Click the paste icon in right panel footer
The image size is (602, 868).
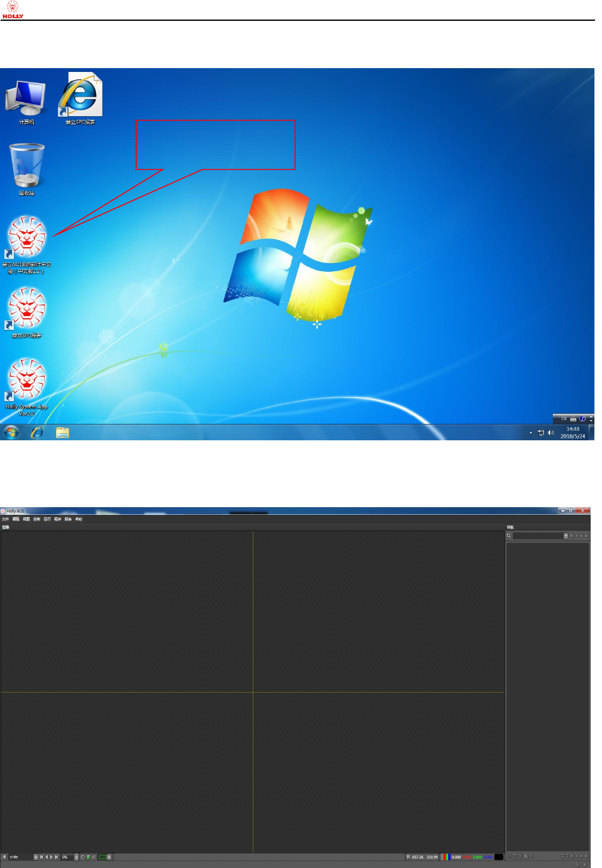(x=526, y=856)
